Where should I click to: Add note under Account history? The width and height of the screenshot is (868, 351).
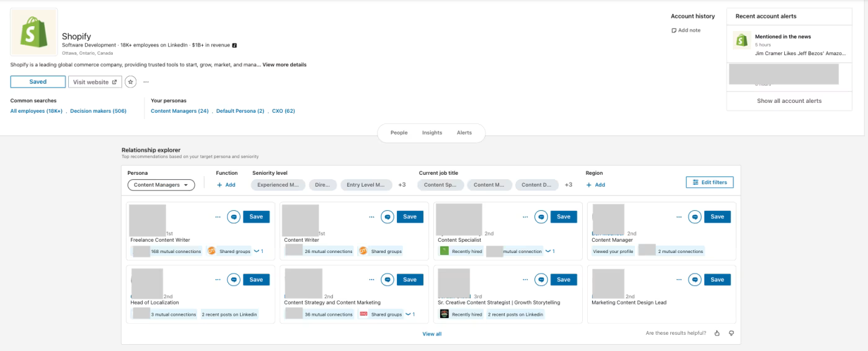(x=686, y=30)
